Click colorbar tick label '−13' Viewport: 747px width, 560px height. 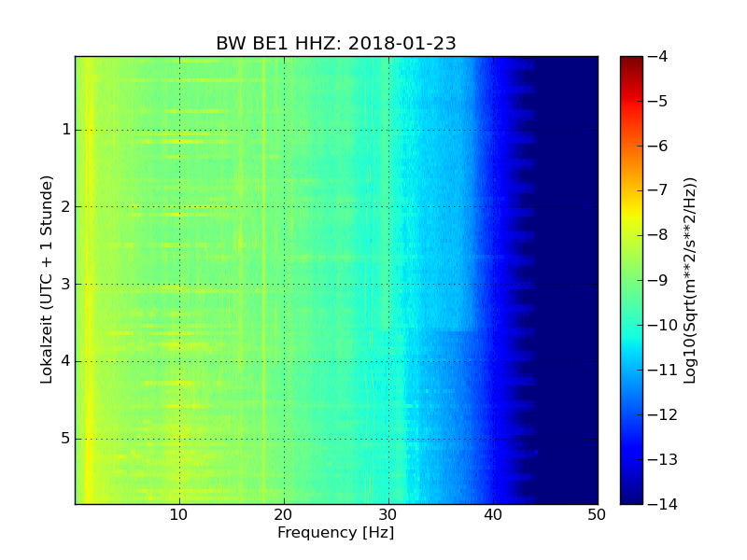[x=663, y=459]
